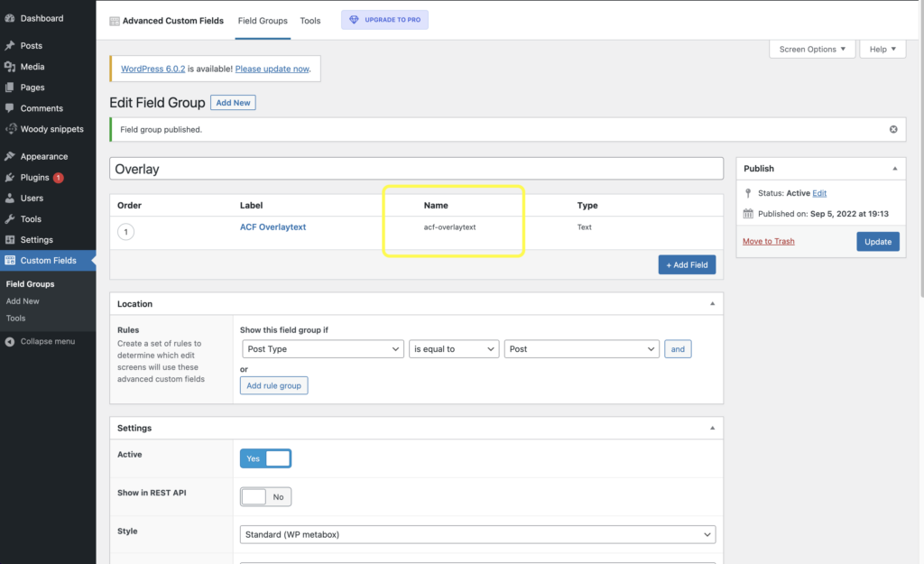Click the Settings sliders icon
Screen dimensions: 924x564
[9, 240]
